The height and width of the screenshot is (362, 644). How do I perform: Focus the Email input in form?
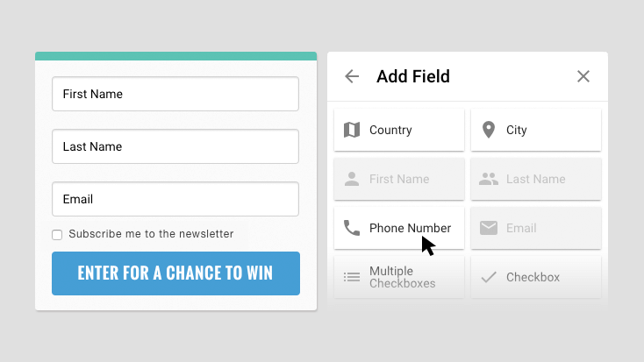click(x=175, y=199)
